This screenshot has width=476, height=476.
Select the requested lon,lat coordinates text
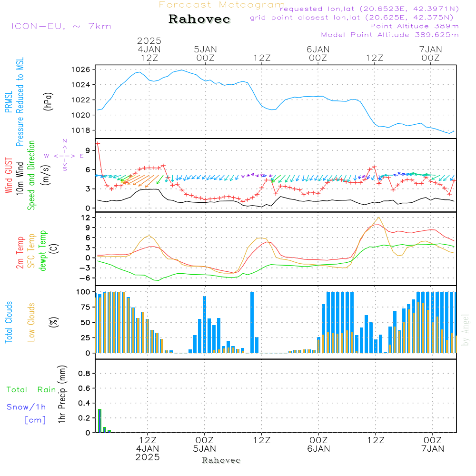(x=369, y=9)
